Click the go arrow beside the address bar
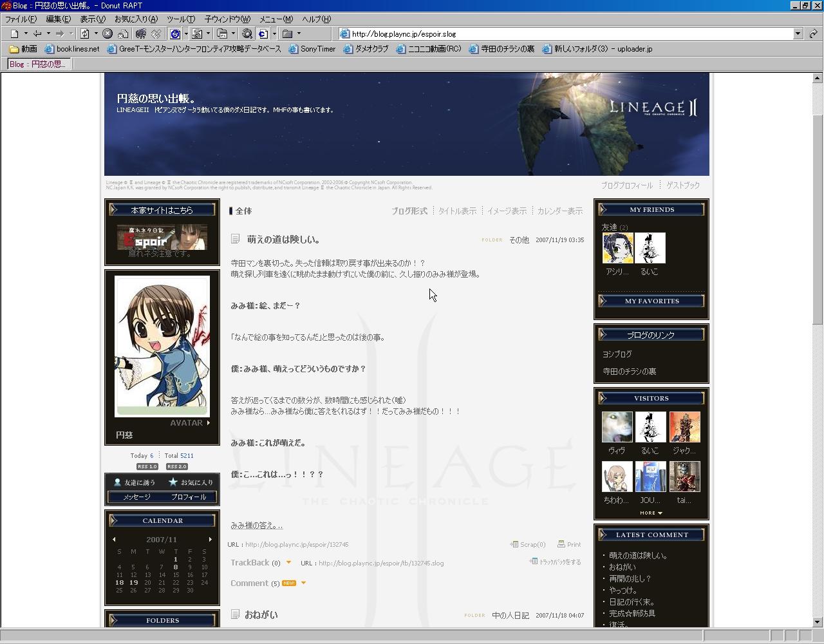 point(813,33)
